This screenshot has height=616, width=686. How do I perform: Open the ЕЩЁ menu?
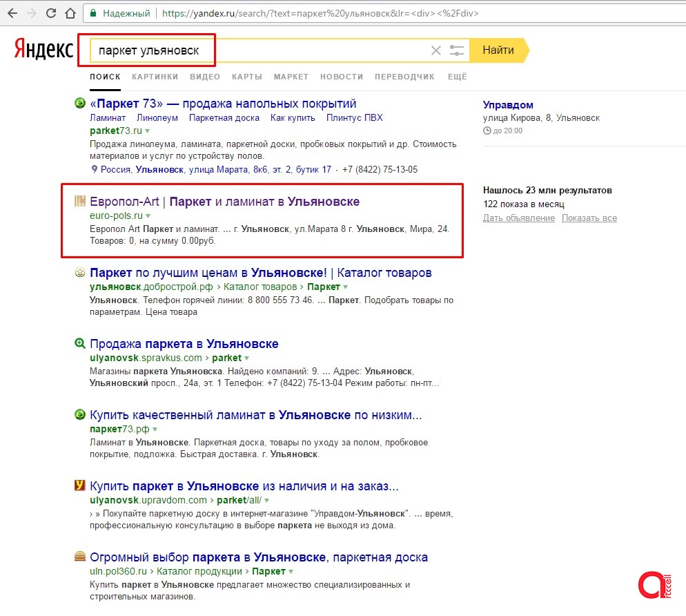pyautogui.click(x=457, y=77)
